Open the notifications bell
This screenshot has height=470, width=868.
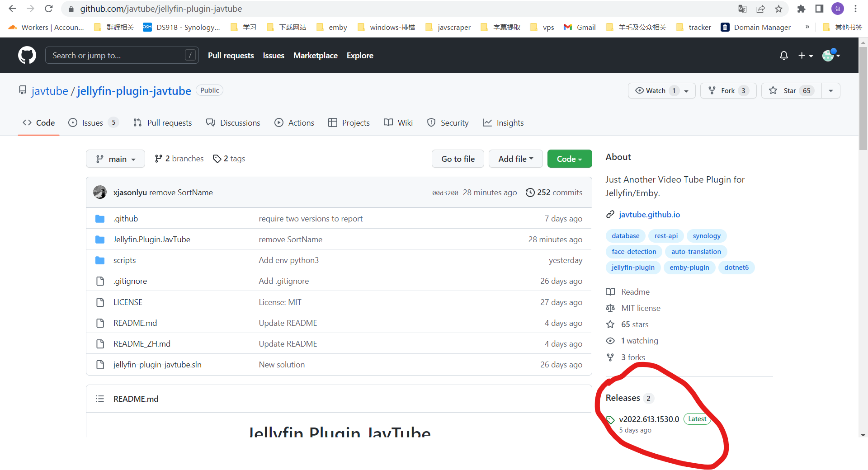coord(784,55)
